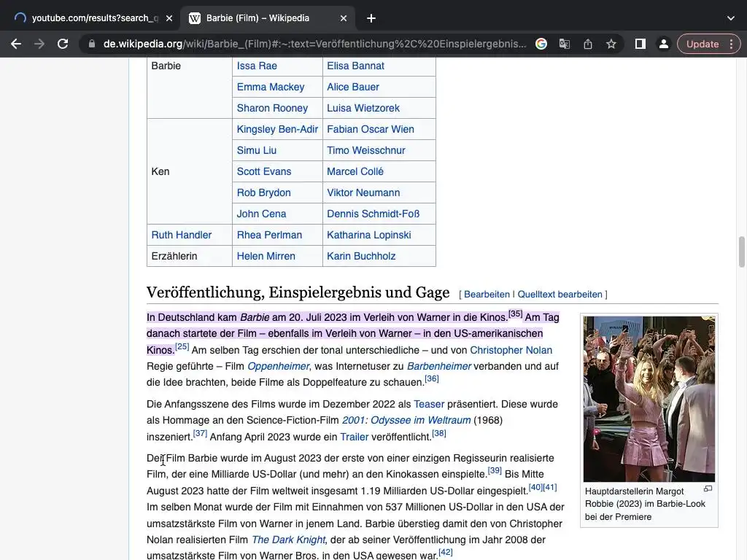This screenshot has width=747, height=560.
Task: Open a new tab with plus button
Action: 371,18
